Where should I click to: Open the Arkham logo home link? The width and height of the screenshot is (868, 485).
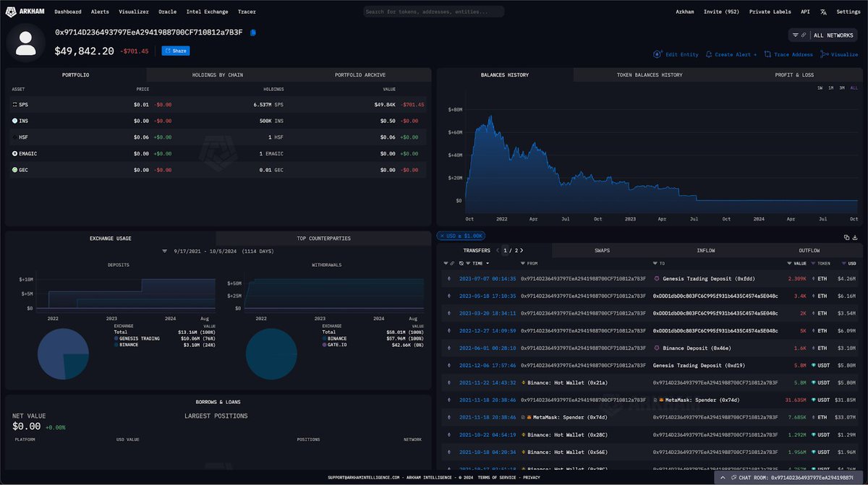point(26,12)
